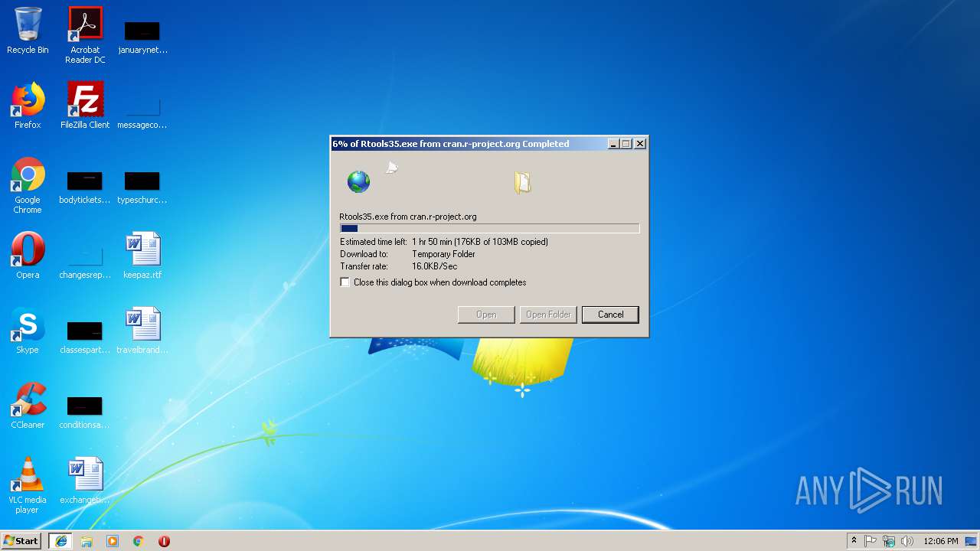Click 'Rtools35.exe from cran.r-project.org' label
The height and width of the screenshot is (551, 980).
pyautogui.click(x=408, y=217)
